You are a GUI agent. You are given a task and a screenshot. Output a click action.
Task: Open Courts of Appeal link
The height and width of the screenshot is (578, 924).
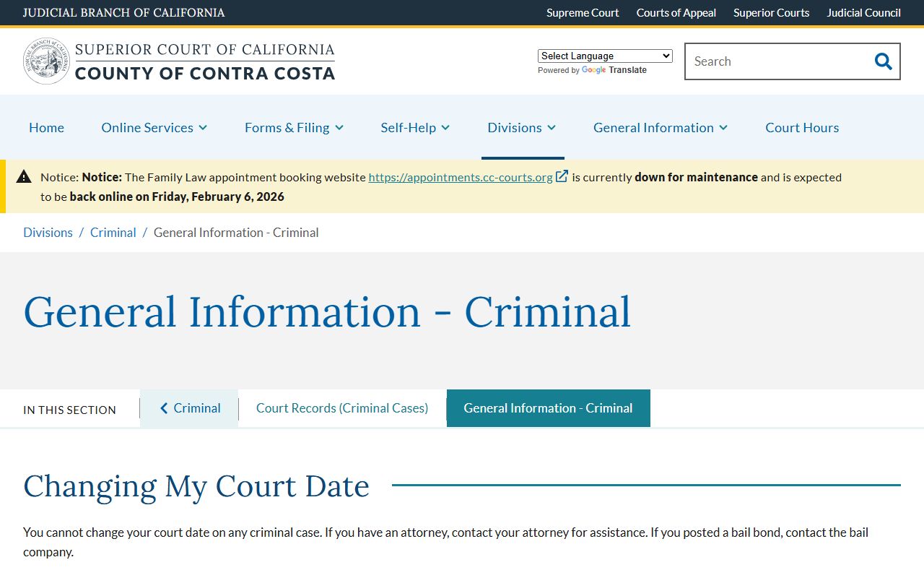coord(676,12)
